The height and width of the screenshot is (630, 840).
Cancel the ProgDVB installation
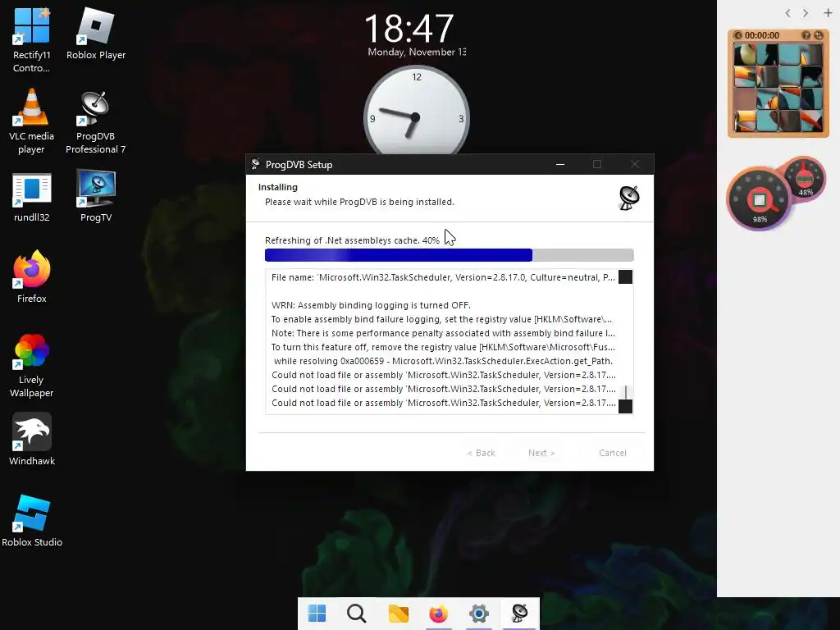612,453
